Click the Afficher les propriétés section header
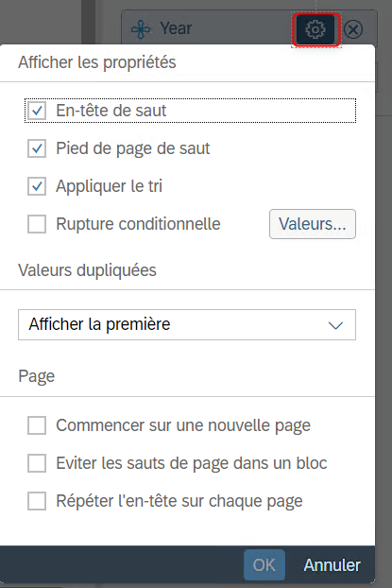 [97, 62]
